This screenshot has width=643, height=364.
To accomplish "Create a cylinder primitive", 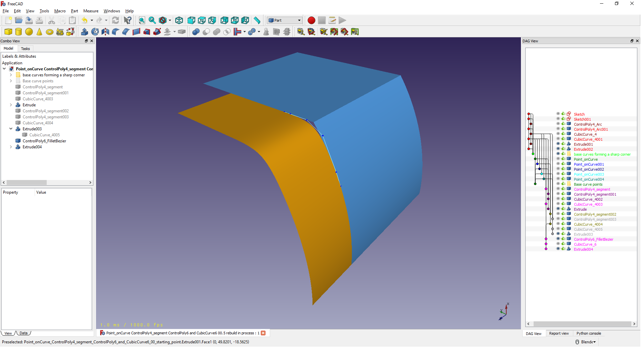I will (x=19, y=32).
